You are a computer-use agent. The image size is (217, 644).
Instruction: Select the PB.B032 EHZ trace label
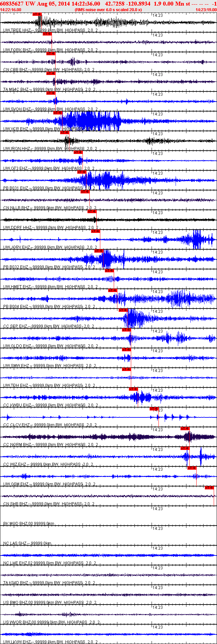49,267
